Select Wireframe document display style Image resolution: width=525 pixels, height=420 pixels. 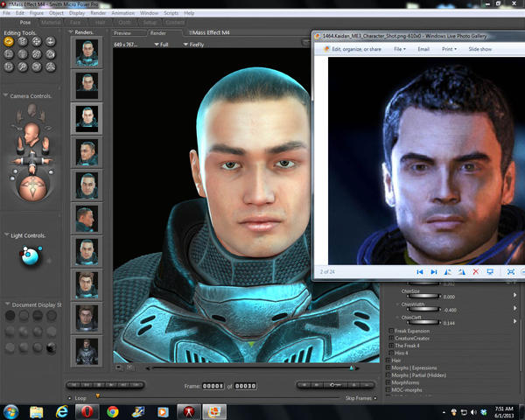point(38,315)
